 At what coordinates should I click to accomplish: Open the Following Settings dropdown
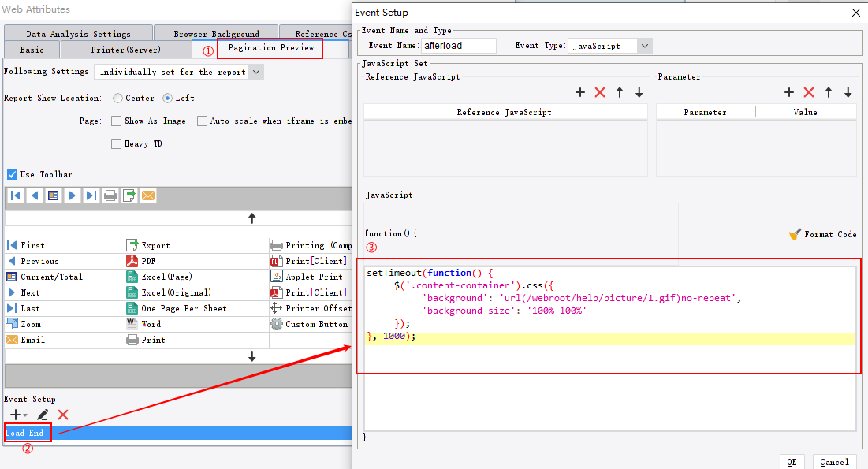(x=255, y=71)
